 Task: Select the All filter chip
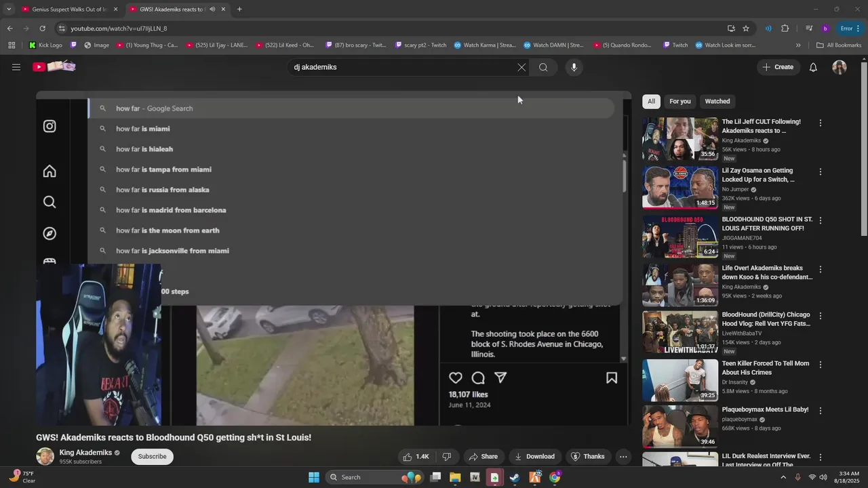pos(651,101)
